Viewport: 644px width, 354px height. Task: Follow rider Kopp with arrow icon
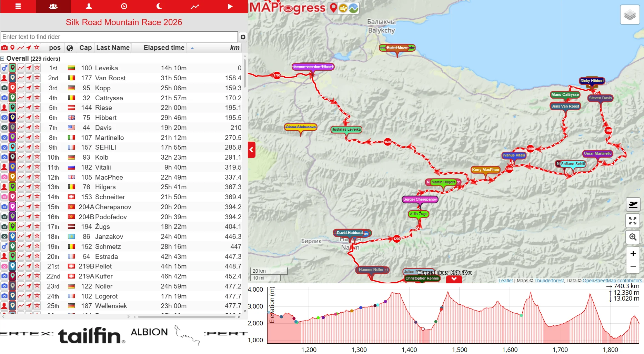(x=29, y=88)
